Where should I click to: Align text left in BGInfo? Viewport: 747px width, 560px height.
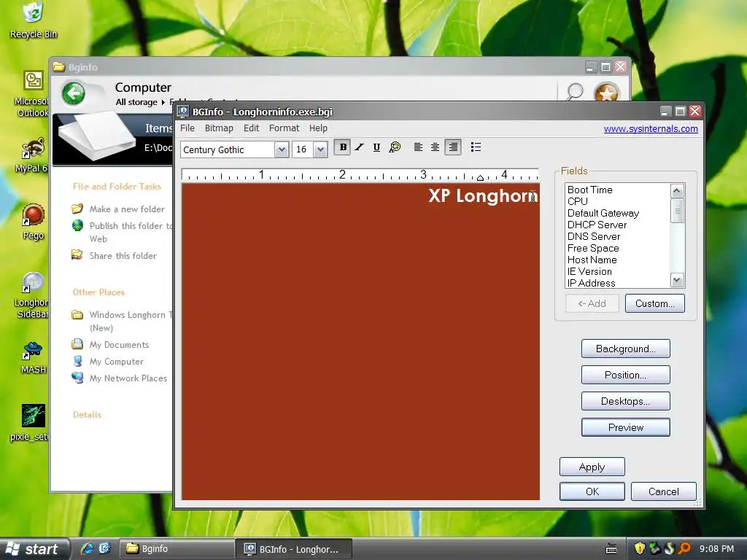tap(418, 147)
